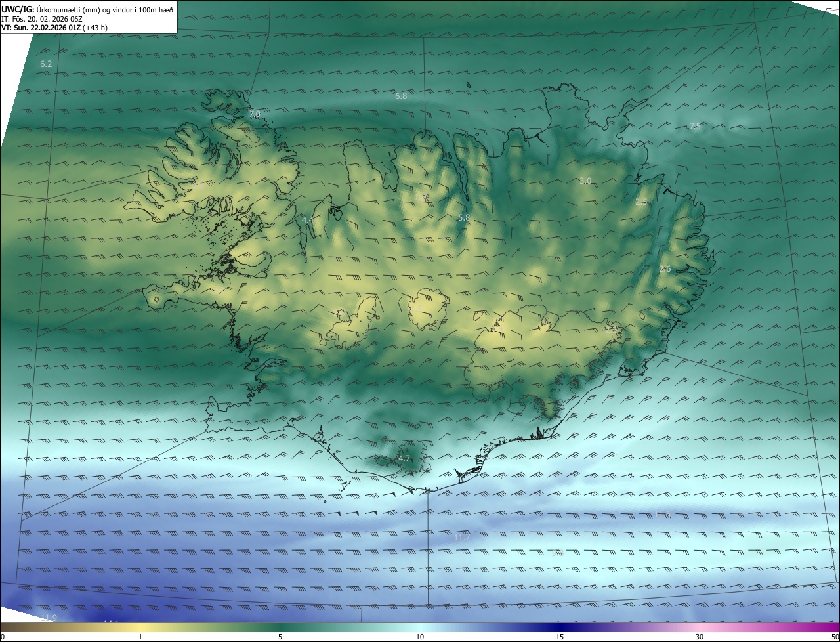Click the color scale tick label '1'
Image resolution: width=840 pixels, height=642 pixels.
click(x=140, y=637)
